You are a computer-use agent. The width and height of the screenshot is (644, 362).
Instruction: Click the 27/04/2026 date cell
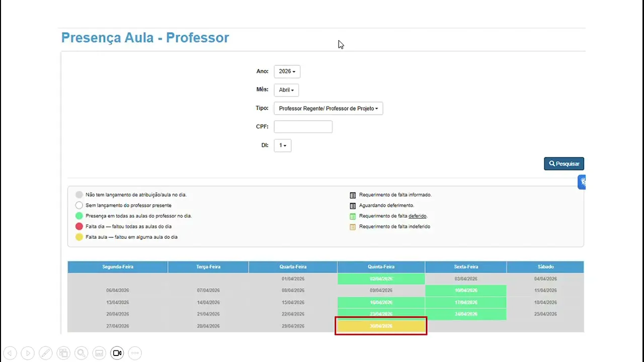118,326
